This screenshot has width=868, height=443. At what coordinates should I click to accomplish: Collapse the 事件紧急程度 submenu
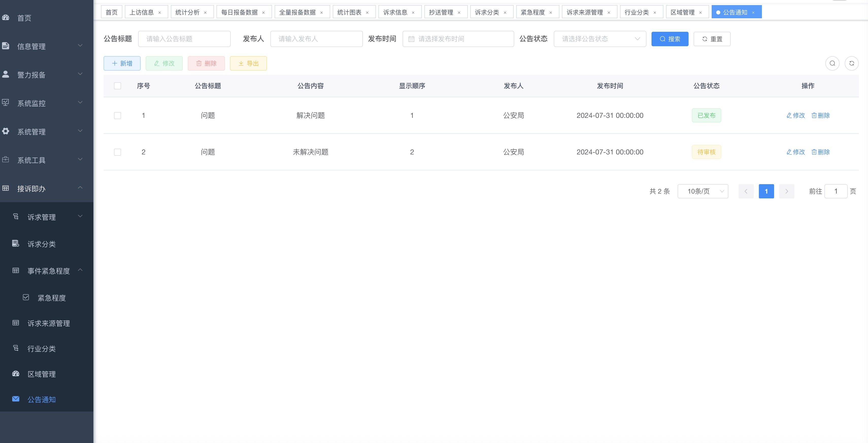tap(80, 270)
